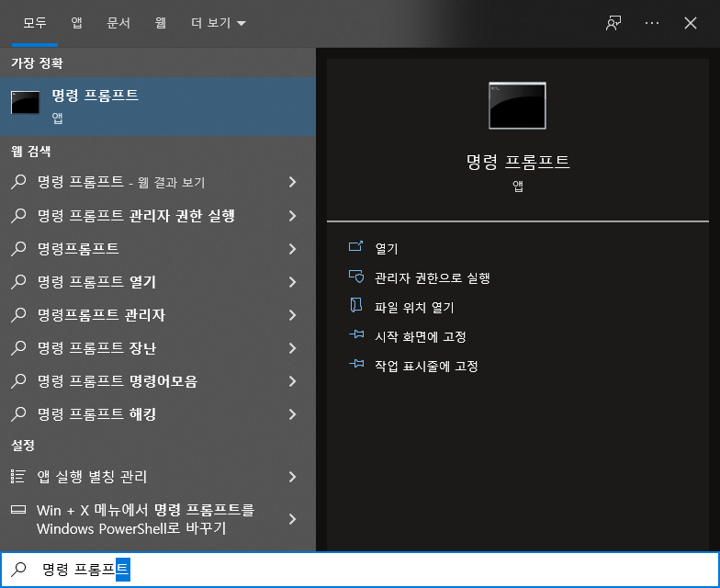Viewport: 720px width, 588px height.
Task: Expand arrow for 명령 프롬프트 명령어모음
Action: pyautogui.click(x=292, y=380)
